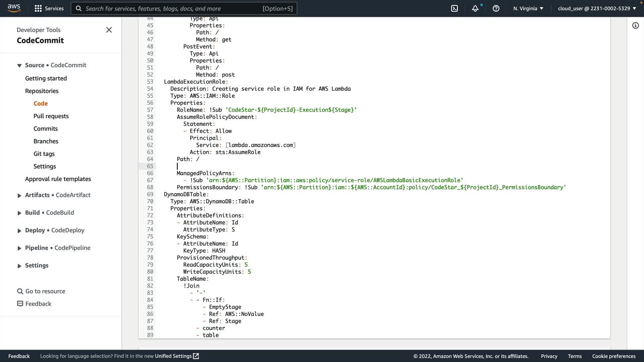Screen dimensions: 644x362
Task: Click the AWS logo home icon
Action: (x=14, y=8)
